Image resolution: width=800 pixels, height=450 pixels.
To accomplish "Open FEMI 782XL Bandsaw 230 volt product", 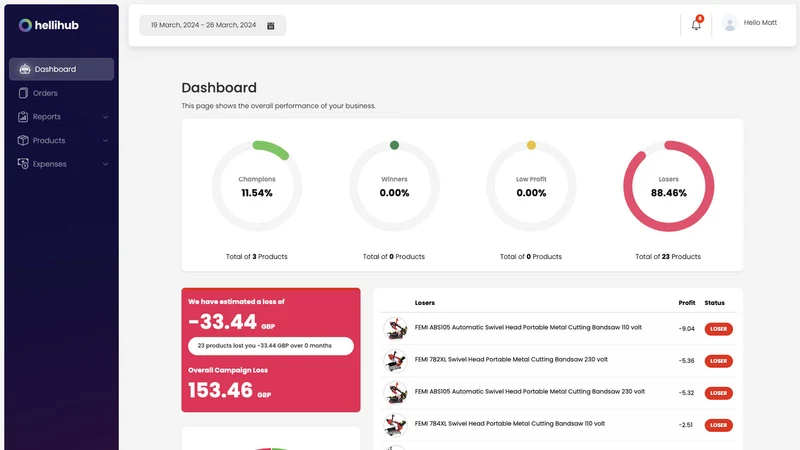I will 511,360.
